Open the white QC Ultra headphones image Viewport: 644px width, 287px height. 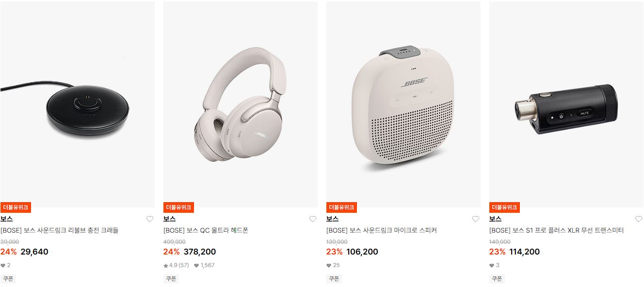point(241,104)
